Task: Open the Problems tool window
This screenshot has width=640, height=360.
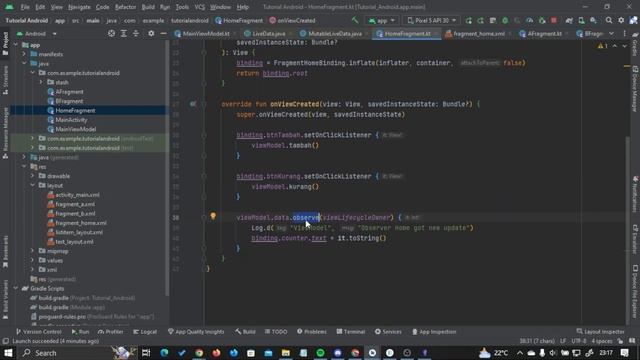Action: click(x=312, y=332)
